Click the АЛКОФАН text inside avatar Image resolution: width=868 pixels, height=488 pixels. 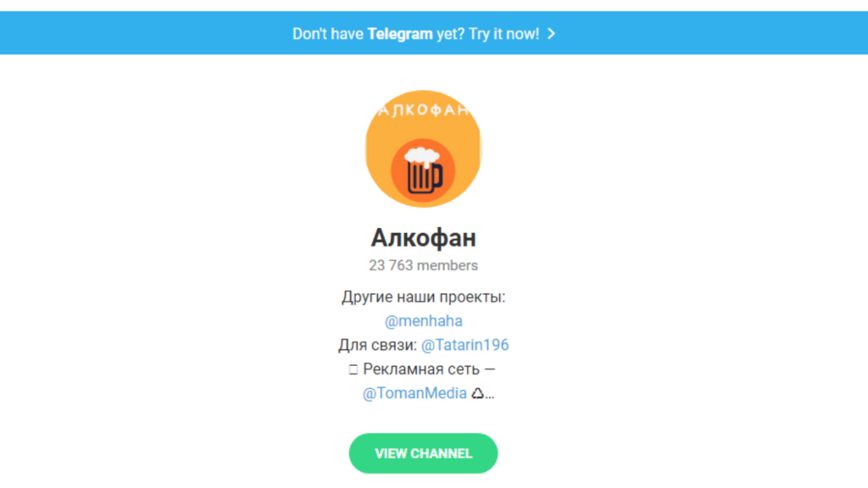(424, 110)
